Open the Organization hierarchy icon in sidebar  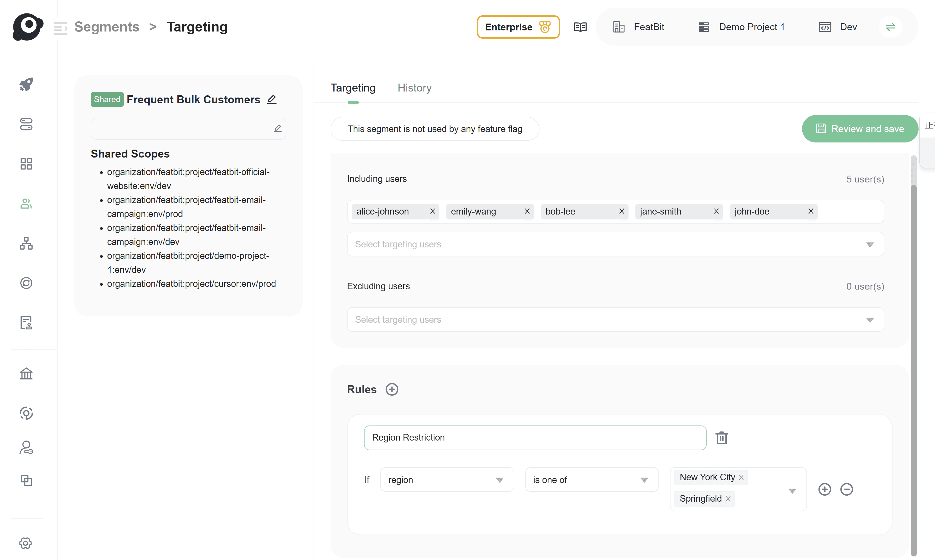point(26,243)
